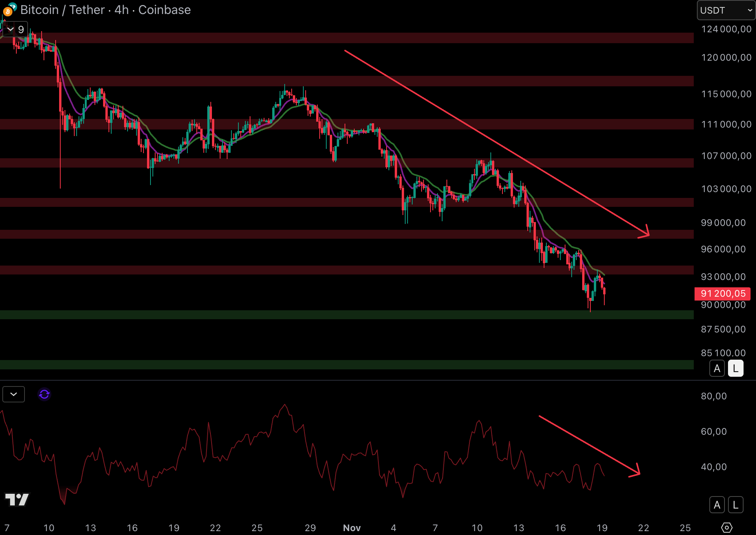
Task: Toggle auto scale A on the indicator pane
Action: click(x=717, y=505)
